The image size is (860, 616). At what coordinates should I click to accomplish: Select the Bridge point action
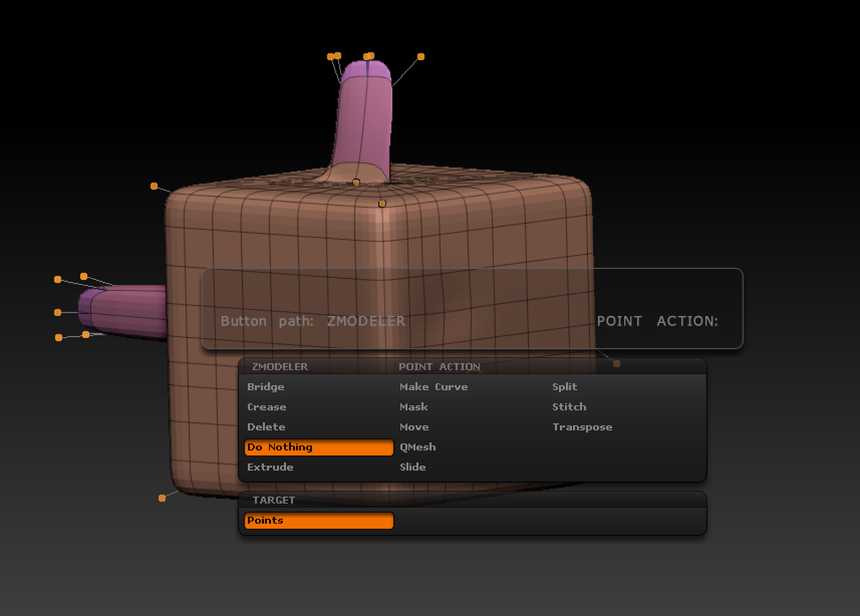click(x=266, y=386)
